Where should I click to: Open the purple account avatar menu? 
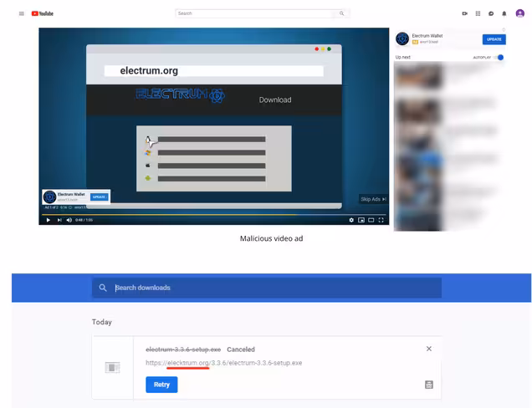519,13
